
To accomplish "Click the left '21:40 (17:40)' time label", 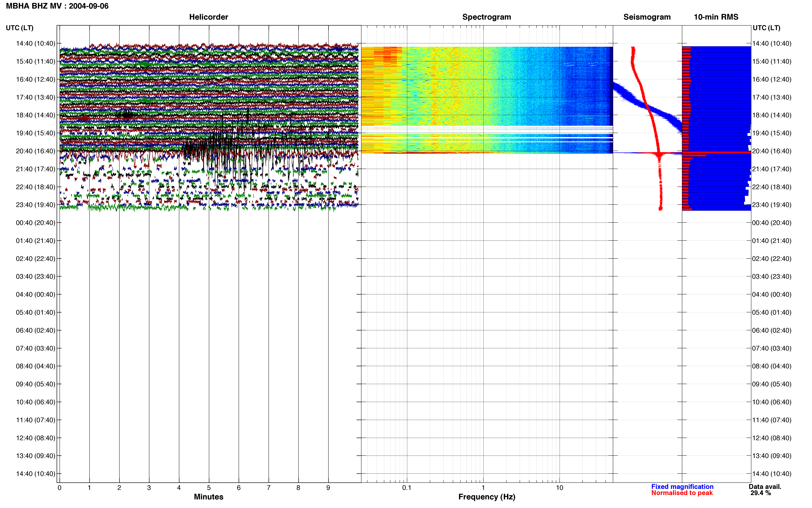I will [36, 169].
